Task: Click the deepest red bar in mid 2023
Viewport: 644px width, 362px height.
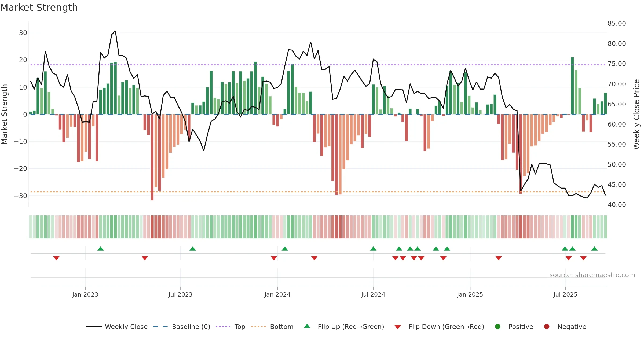Action: click(x=152, y=157)
